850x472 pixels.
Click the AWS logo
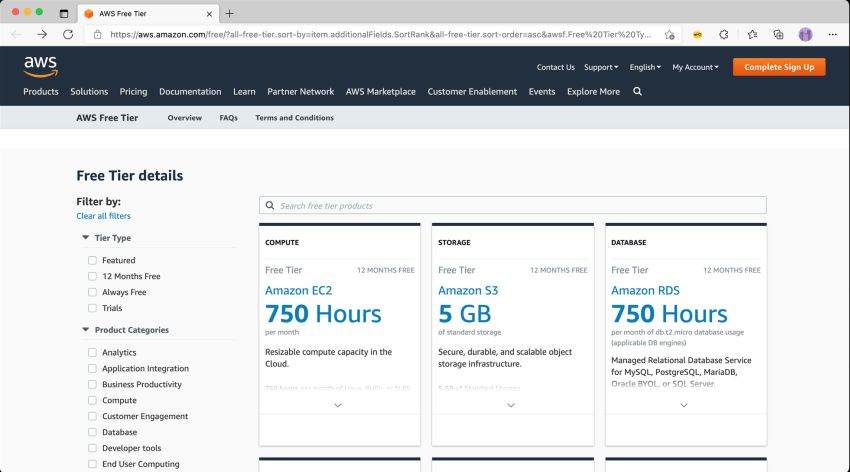[41, 67]
